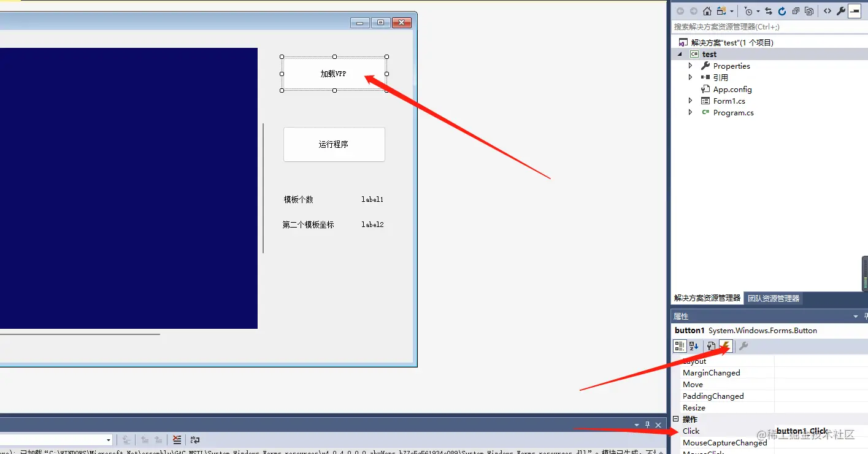Focus the Solution Explorer search box
The height and width of the screenshot is (454, 868).
pos(769,27)
